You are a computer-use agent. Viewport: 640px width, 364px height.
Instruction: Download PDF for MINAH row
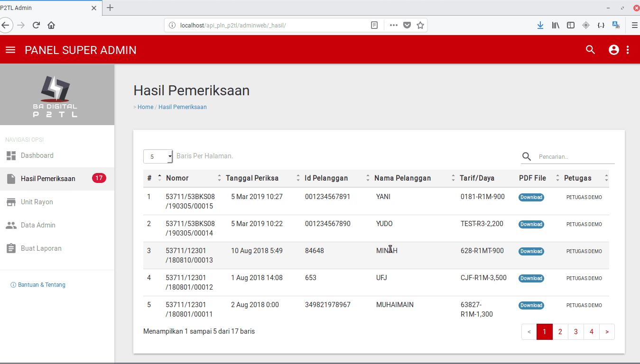coord(531,251)
